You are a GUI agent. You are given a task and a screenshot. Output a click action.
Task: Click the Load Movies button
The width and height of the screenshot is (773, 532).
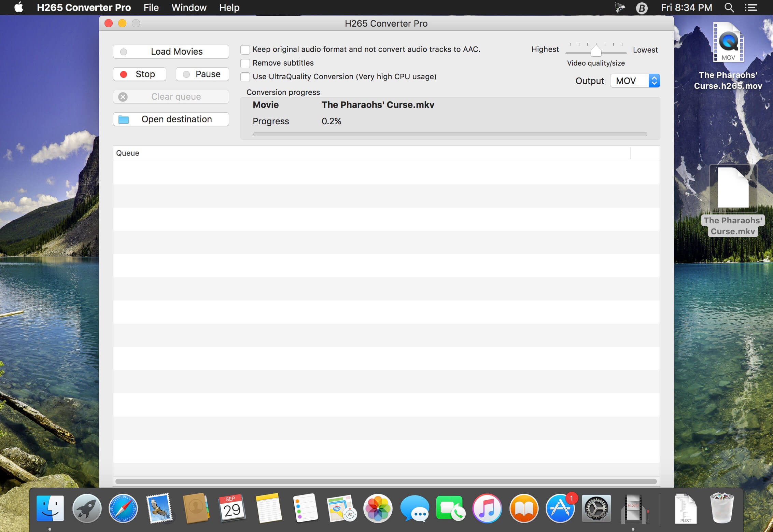[x=171, y=52]
